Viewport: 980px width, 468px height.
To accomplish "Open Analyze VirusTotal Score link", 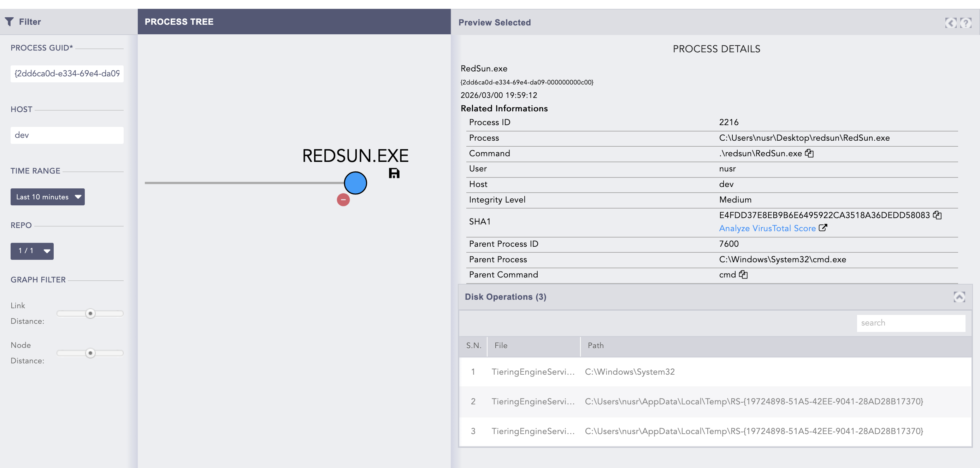I will pyautogui.click(x=767, y=228).
